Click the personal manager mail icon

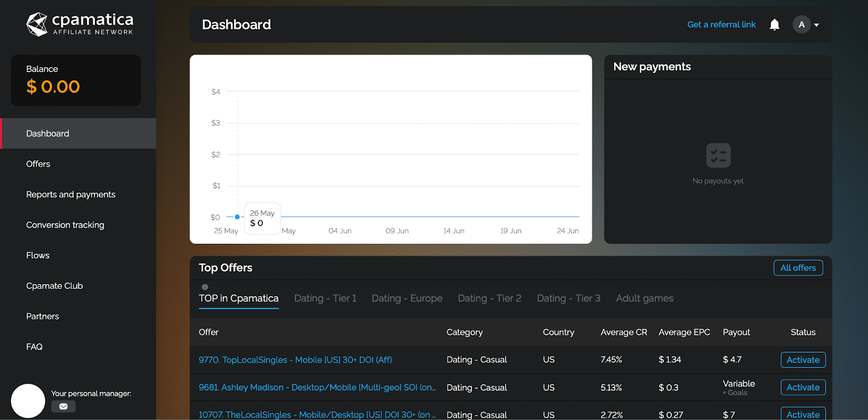(63, 406)
